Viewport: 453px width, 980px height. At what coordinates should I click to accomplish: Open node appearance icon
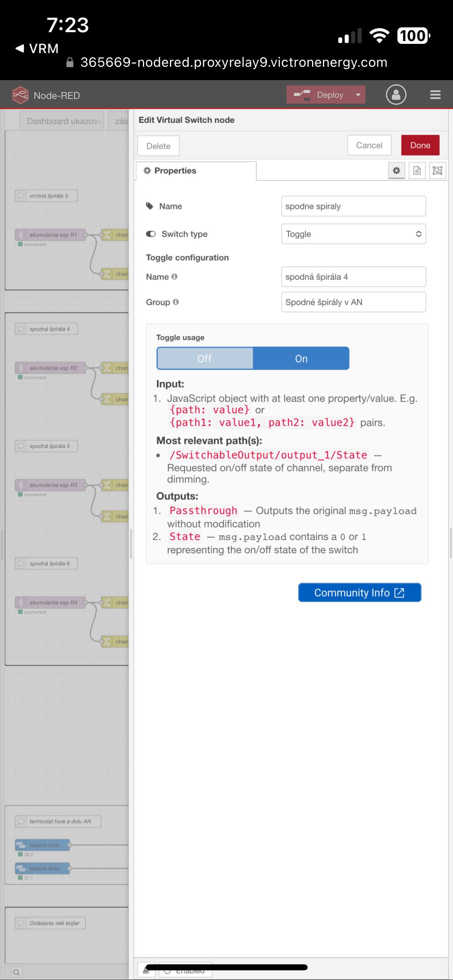437,171
